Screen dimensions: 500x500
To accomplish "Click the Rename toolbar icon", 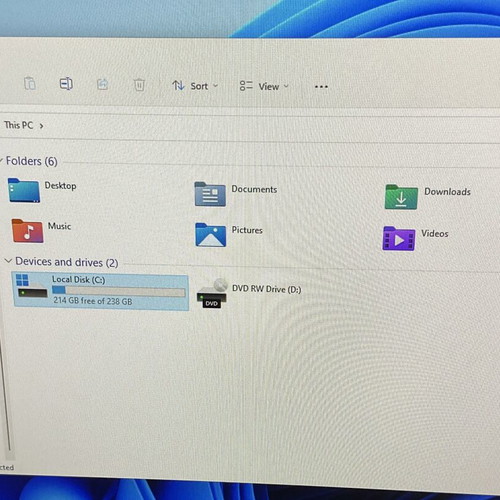I will tap(66, 84).
